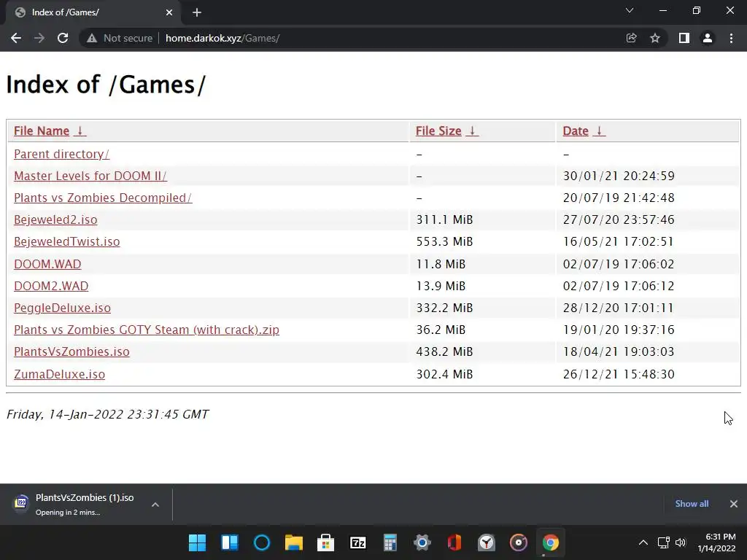Show hidden system tray icons
This screenshot has width=747, height=560.
tap(643, 542)
